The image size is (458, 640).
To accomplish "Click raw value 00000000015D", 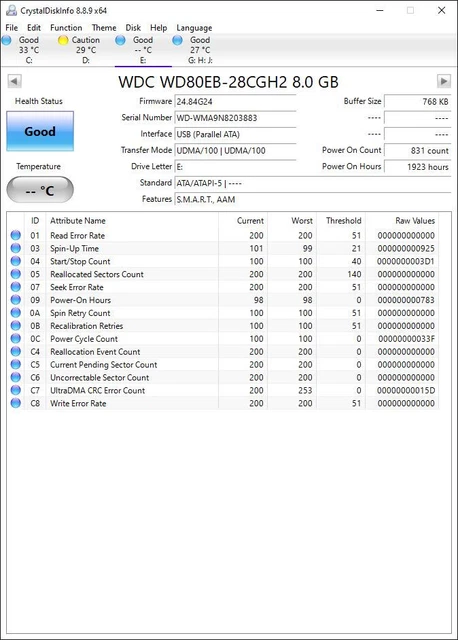I will [406, 391].
